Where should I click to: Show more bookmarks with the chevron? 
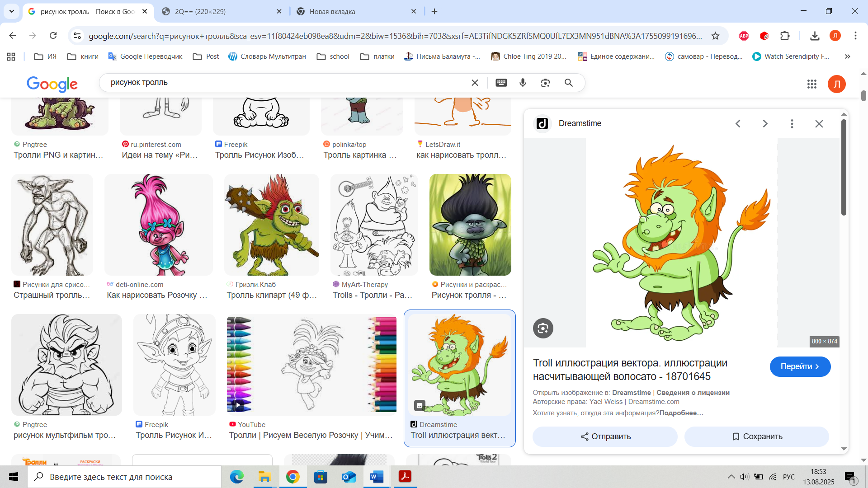[x=847, y=56]
